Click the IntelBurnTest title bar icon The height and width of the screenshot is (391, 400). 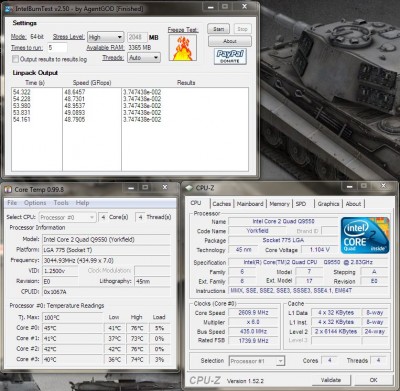click(9, 9)
